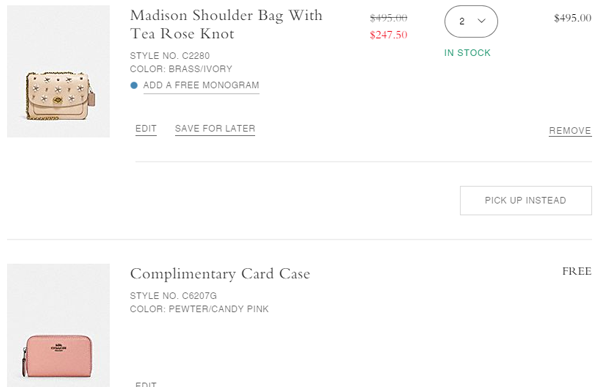
Task: Click the blue monogram dot icon
Action: (x=134, y=85)
